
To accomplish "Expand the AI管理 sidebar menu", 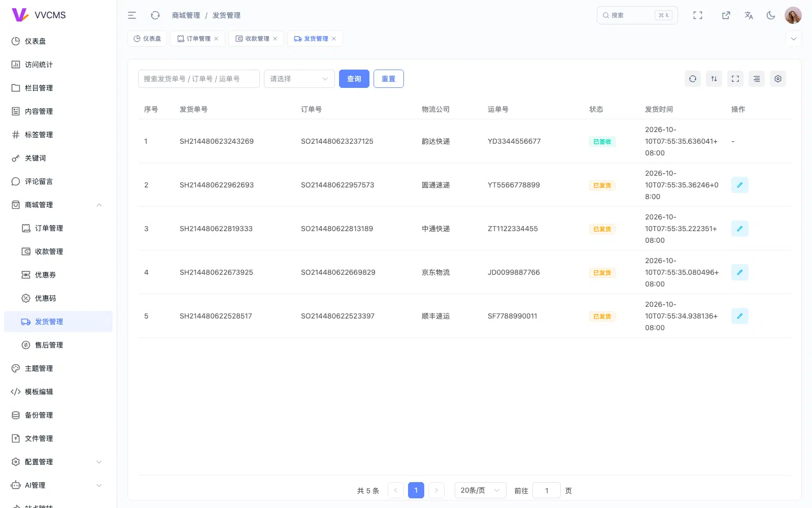I will tap(58, 485).
